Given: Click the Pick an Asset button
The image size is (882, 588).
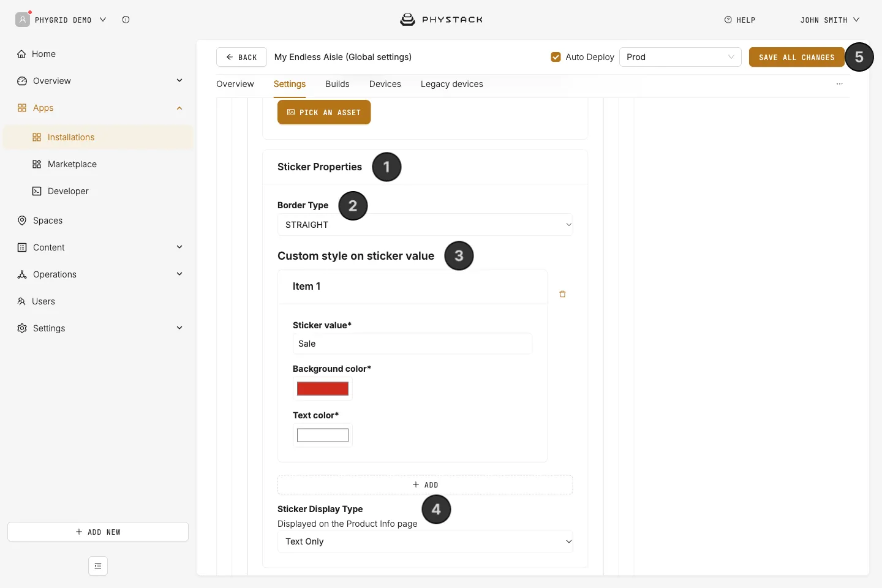Looking at the screenshot, I should point(324,112).
